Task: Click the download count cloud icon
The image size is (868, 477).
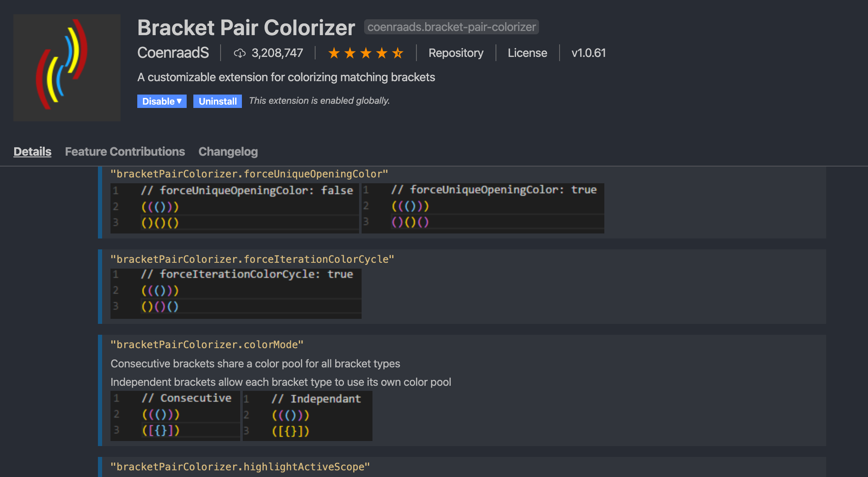Action: [x=240, y=53]
